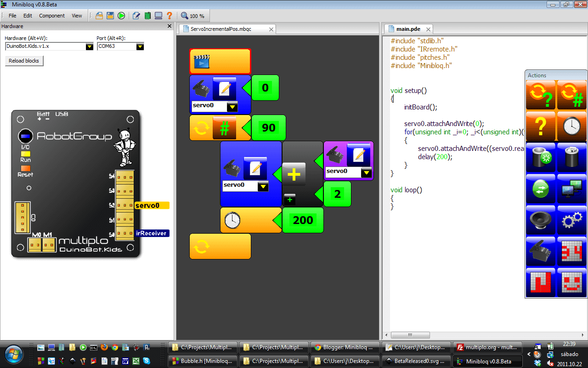This screenshot has width=588, height=368.
Task: Close the Hardware panel
Action: (169, 27)
